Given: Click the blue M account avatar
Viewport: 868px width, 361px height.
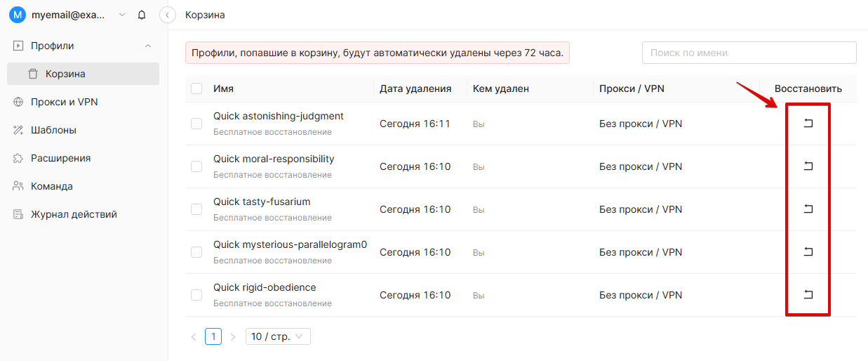Looking at the screenshot, I should click(18, 15).
